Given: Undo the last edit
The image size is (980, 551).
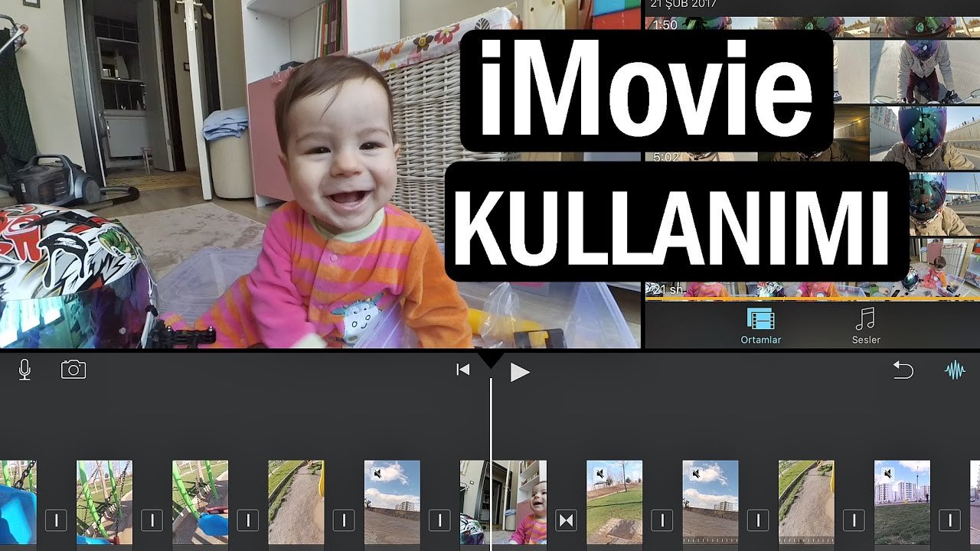Looking at the screenshot, I should coord(903,370).
